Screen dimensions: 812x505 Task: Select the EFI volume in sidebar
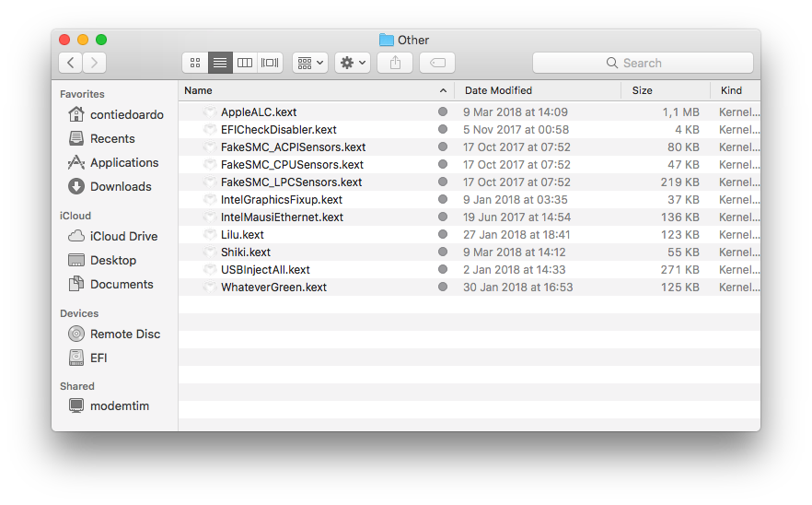point(88,358)
